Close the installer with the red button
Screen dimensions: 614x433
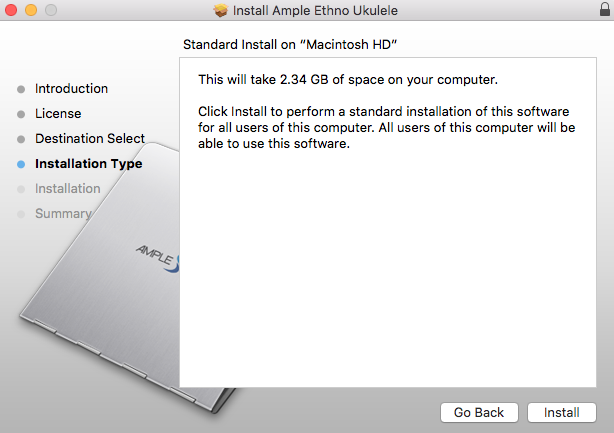coord(12,11)
